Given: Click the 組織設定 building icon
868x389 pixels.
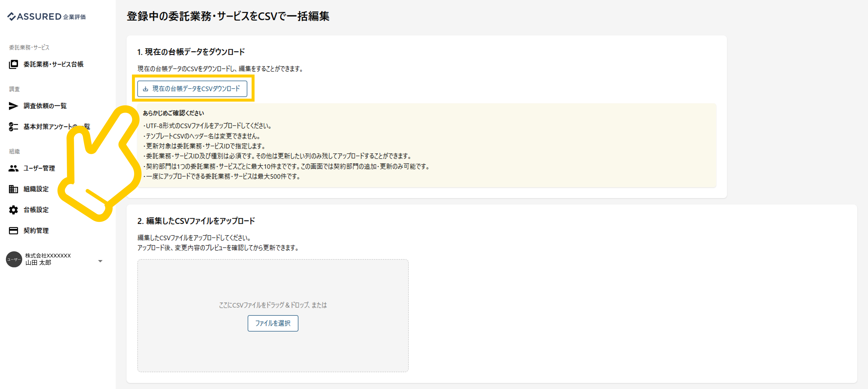Looking at the screenshot, I should point(13,189).
